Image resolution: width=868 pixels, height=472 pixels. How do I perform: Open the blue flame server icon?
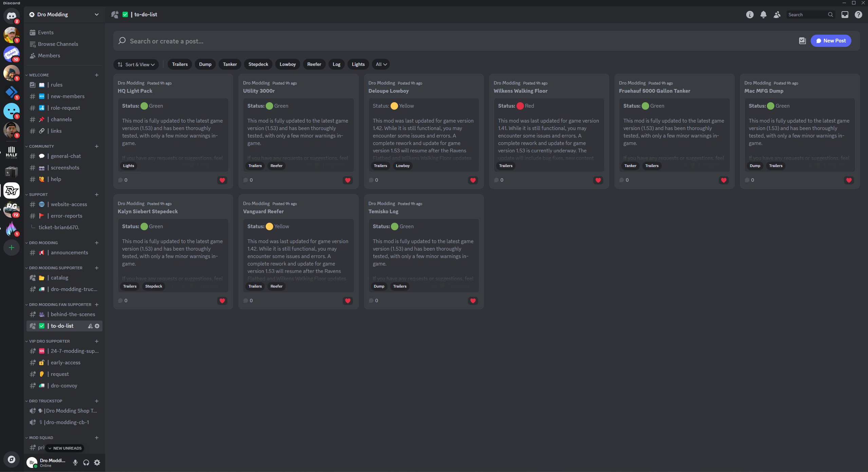12,228
